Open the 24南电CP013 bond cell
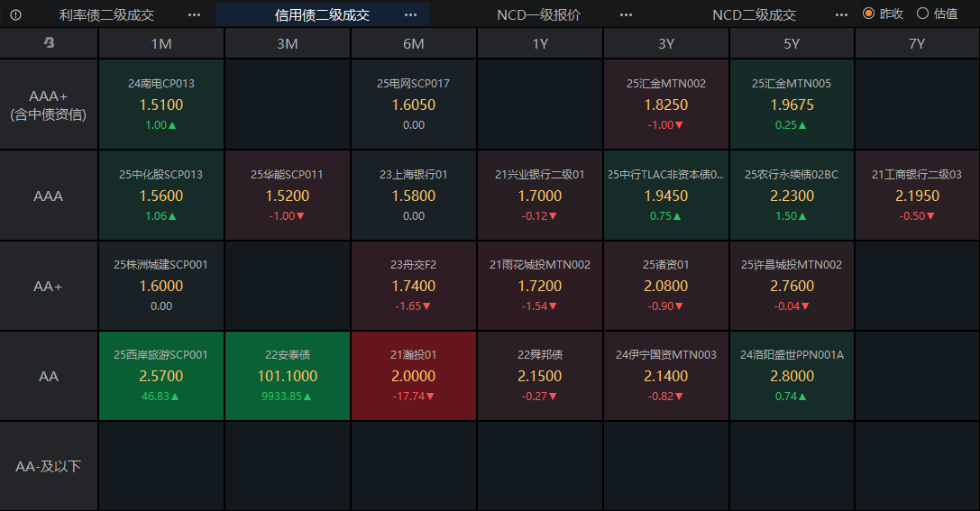 click(x=161, y=105)
